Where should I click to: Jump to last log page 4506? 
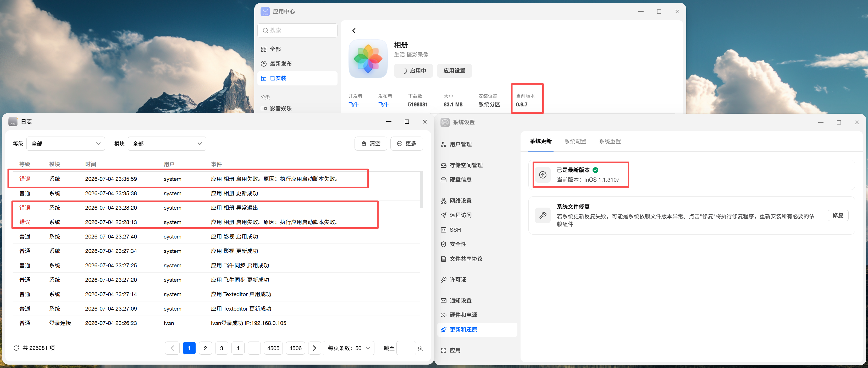point(296,348)
